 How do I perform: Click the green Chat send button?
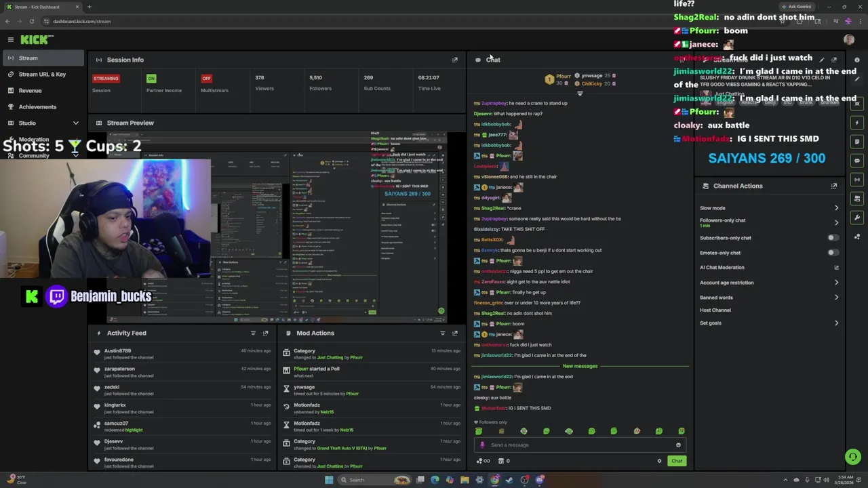click(x=677, y=461)
